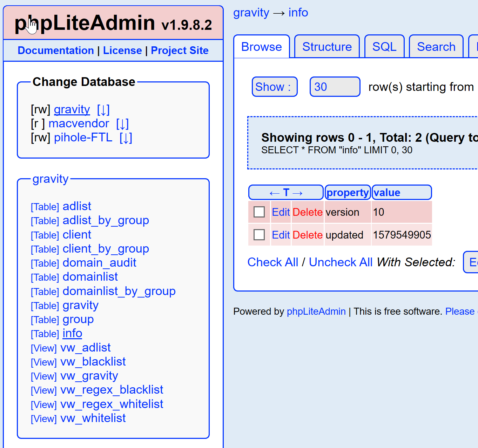
Task: Click the value cell 1579549905
Action: click(402, 235)
